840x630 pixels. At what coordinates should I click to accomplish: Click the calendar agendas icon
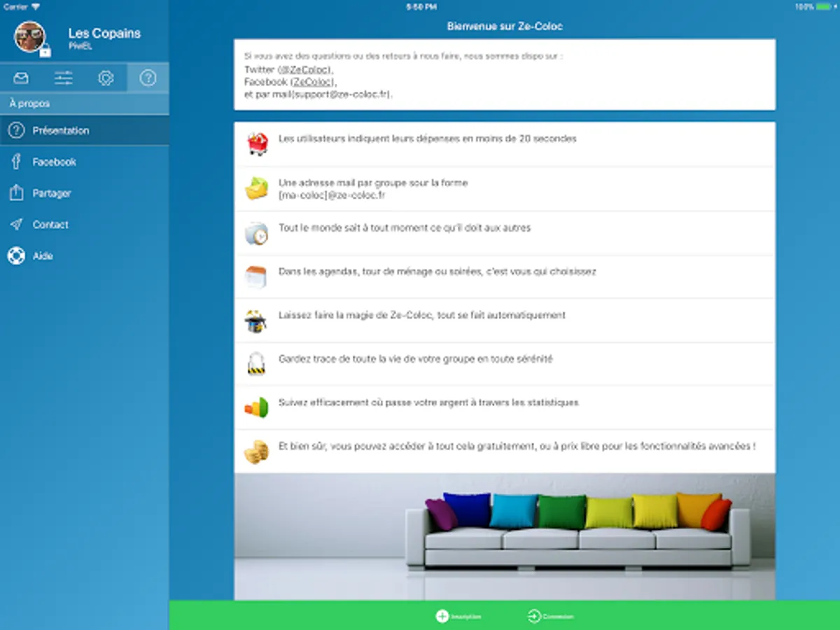point(255,276)
